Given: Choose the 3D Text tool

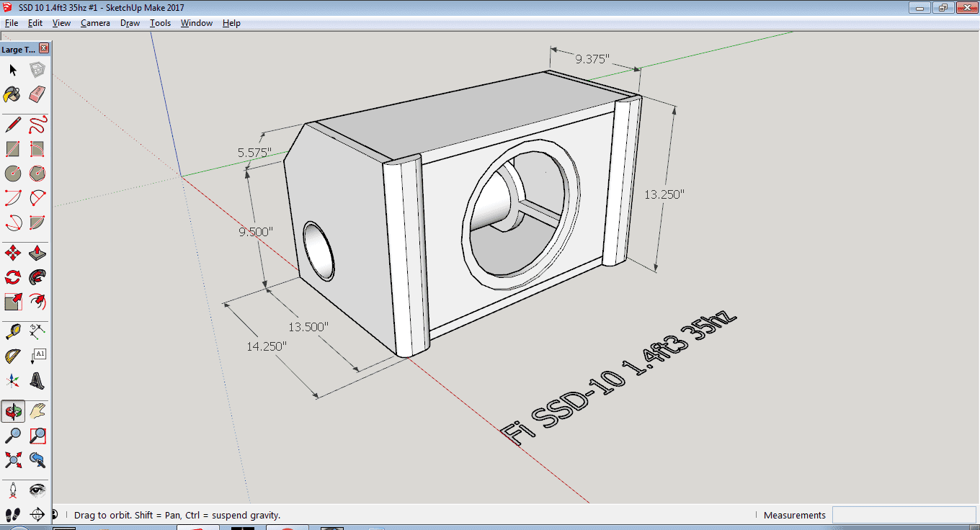Looking at the screenshot, I should coord(37,381).
